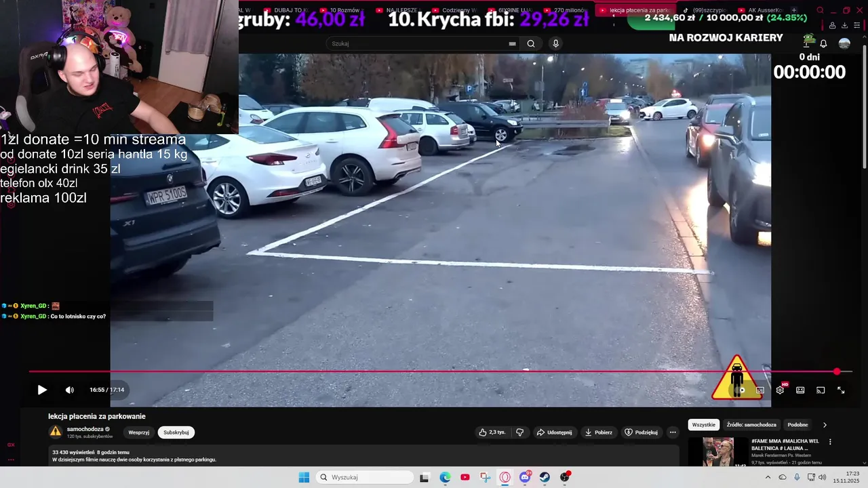Open the Opera GX sidebar logo icon

[x=11, y=445]
